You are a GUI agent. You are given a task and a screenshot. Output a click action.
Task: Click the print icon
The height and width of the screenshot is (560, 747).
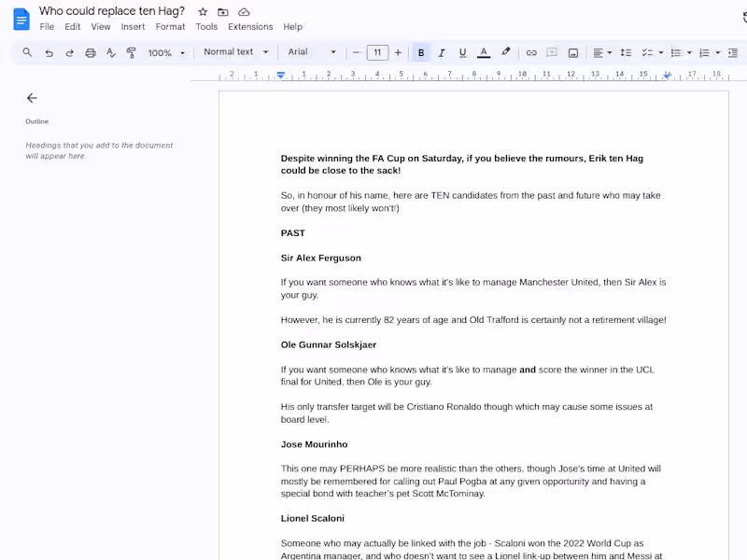point(91,53)
